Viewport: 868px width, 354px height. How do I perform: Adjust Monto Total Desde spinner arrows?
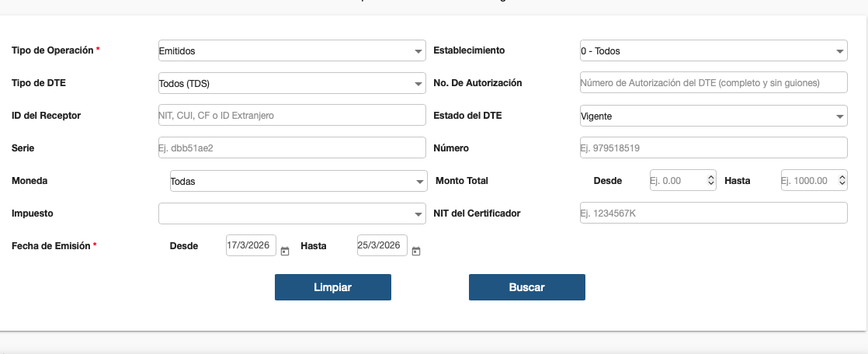pyautogui.click(x=711, y=180)
